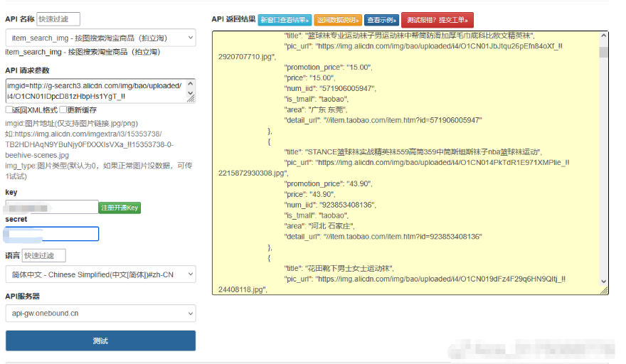Click the STANCE篮球袜 title line
Screen dimensions: 626x364
[413, 151]
